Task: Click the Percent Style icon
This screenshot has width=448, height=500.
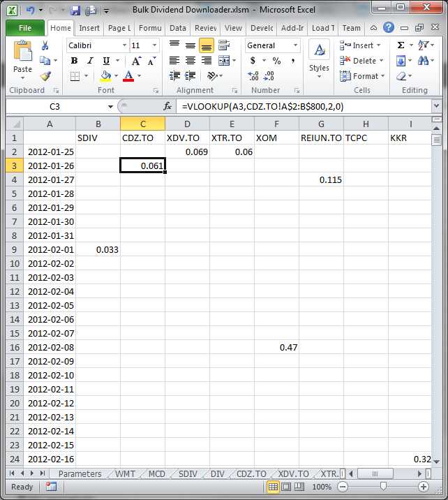Action: 276,61
